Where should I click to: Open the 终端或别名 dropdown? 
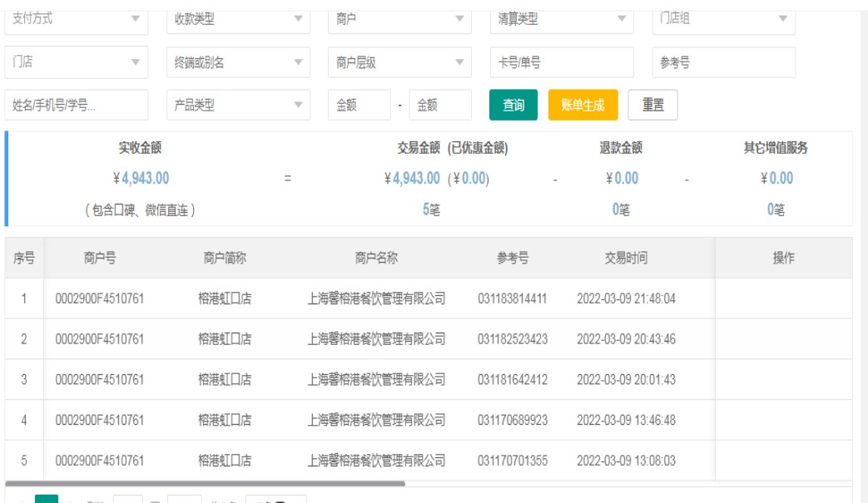pyautogui.click(x=238, y=62)
